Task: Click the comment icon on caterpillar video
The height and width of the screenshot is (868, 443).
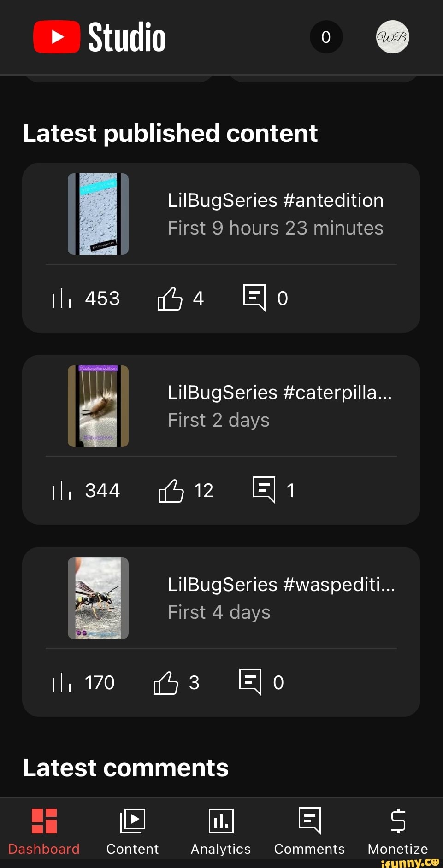Action: [x=264, y=489]
